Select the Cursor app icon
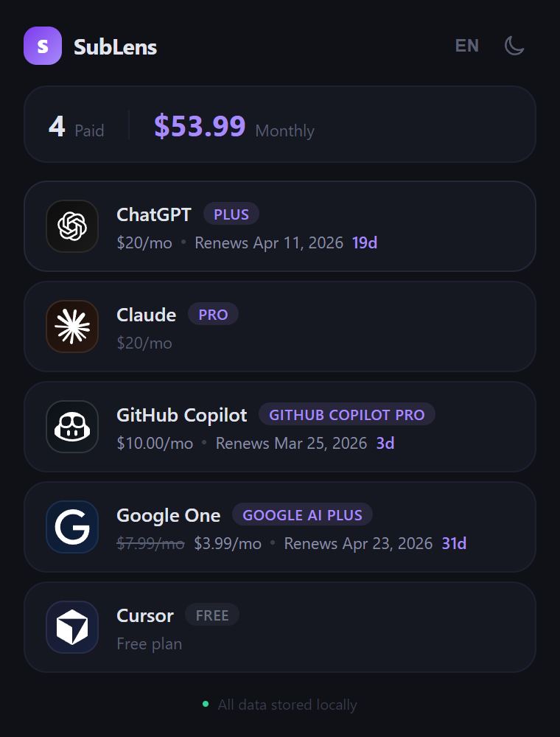Viewport: 560px width, 737px height. pyautogui.click(x=71, y=627)
